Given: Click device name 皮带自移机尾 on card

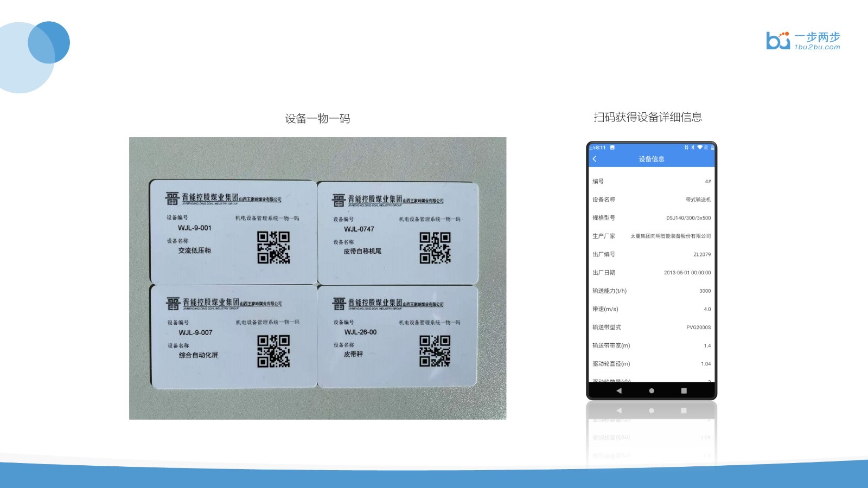Looking at the screenshot, I should pyautogui.click(x=362, y=252).
